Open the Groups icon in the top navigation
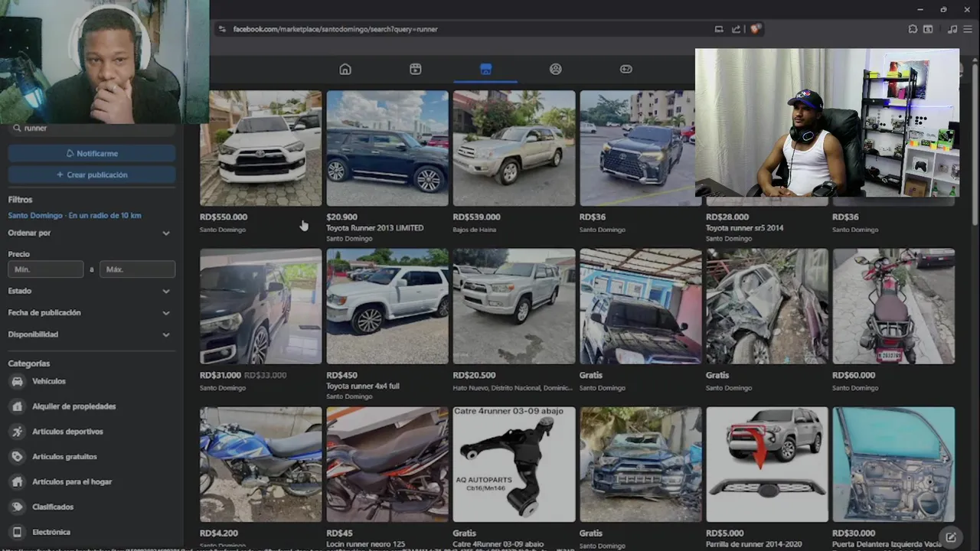 [x=556, y=69]
